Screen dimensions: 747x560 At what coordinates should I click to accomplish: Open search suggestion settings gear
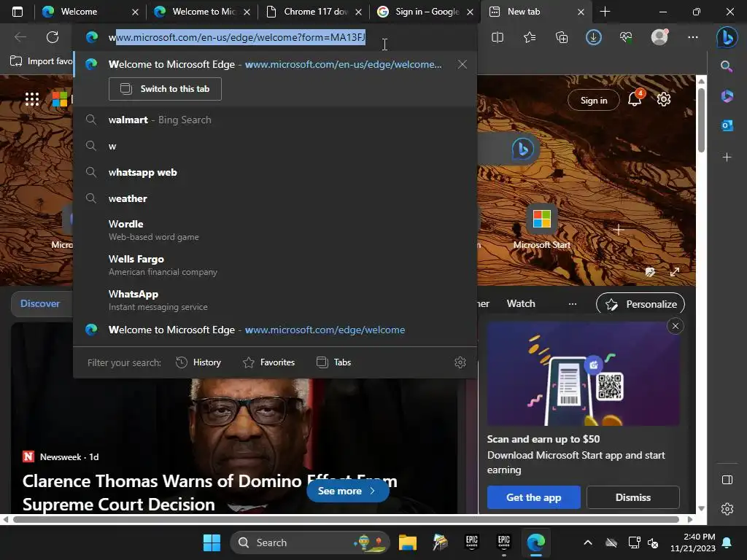pyautogui.click(x=460, y=362)
